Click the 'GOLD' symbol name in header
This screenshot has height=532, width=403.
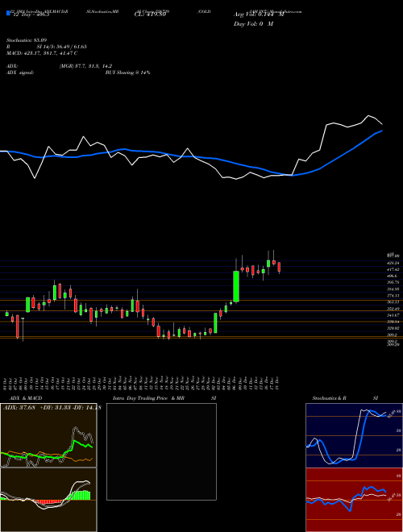[x=204, y=11]
